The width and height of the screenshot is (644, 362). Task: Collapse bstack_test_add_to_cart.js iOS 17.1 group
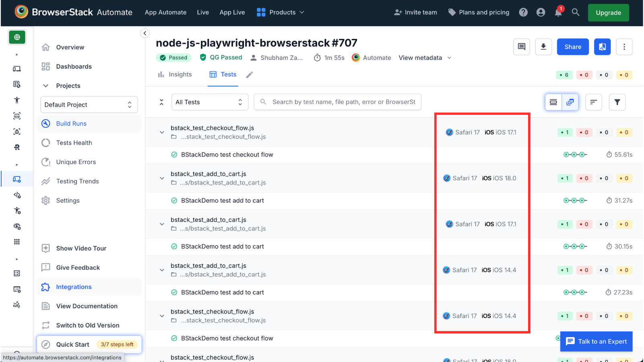162,224
